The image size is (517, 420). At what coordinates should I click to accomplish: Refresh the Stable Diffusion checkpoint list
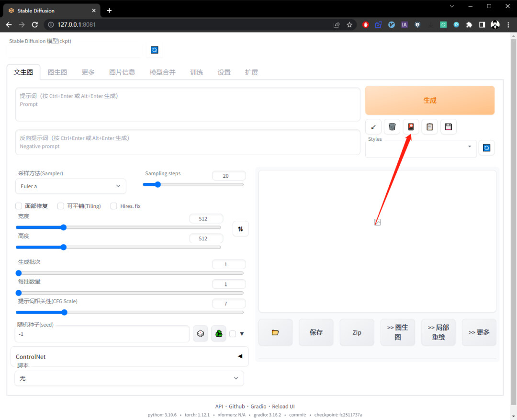click(154, 50)
